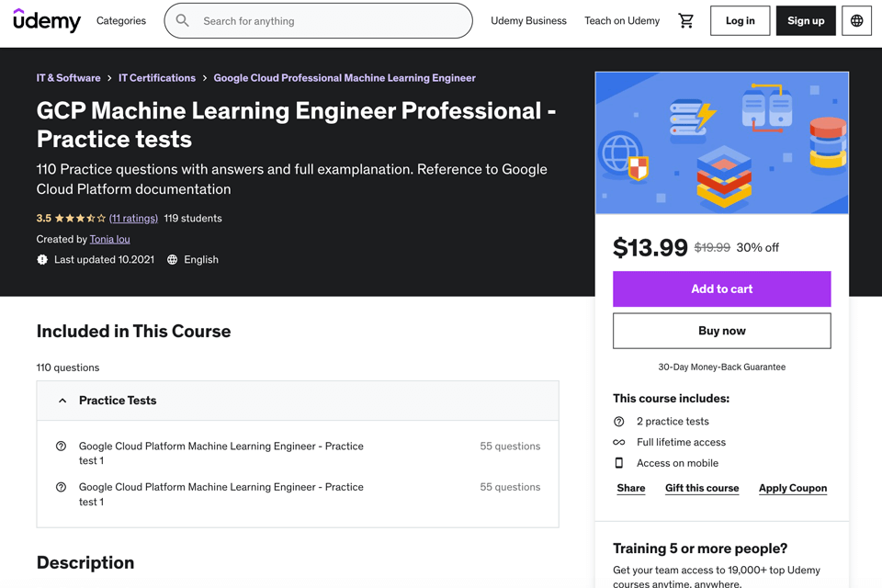The image size is (882, 588).
Task: Open the Categories menu
Action: 121,21
